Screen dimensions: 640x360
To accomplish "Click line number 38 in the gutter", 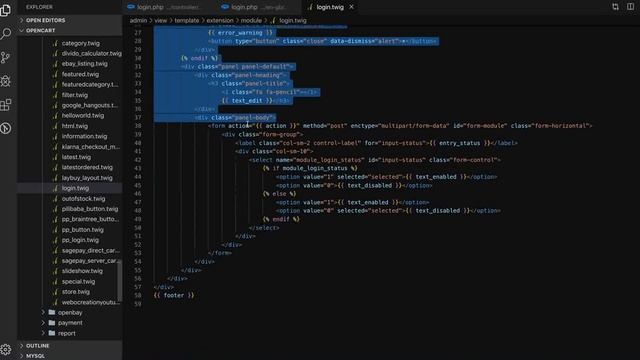I will click(x=138, y=126).
